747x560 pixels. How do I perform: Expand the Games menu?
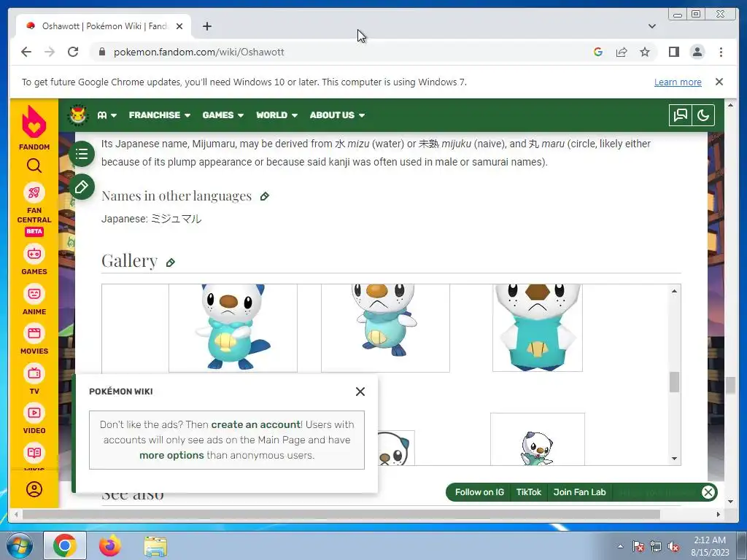click(x=223, y=115)
